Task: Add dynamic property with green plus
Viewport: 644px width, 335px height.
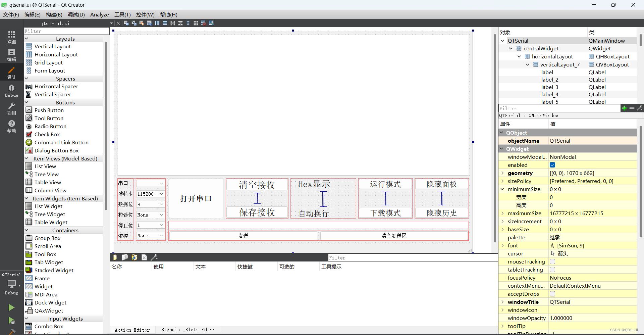Action: pyautogui.click(x=624, y=108)
